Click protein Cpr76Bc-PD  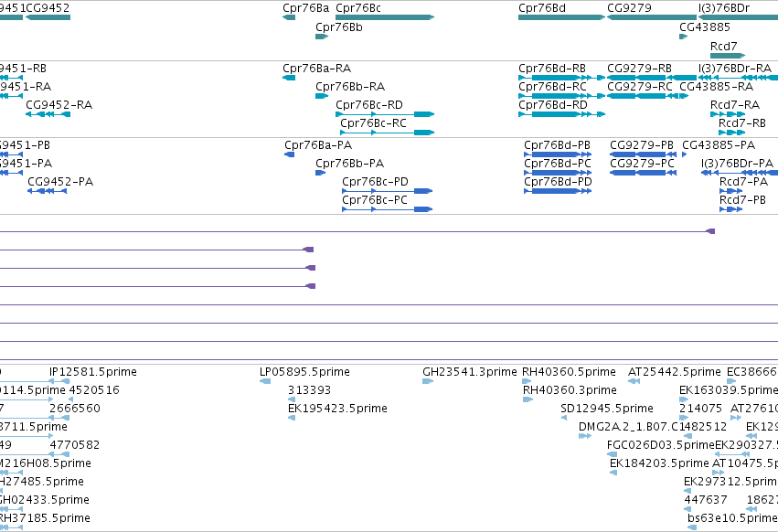(x=388, y=191)
